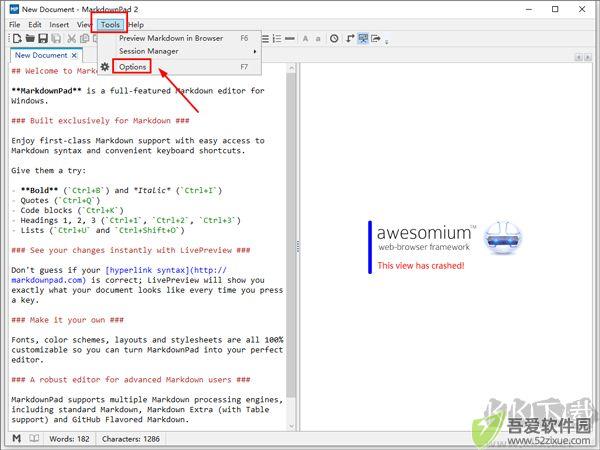The width and height of the screenshot is (600, 450).
Task: Click the export document toolbar icon
Action: [376, 39]
